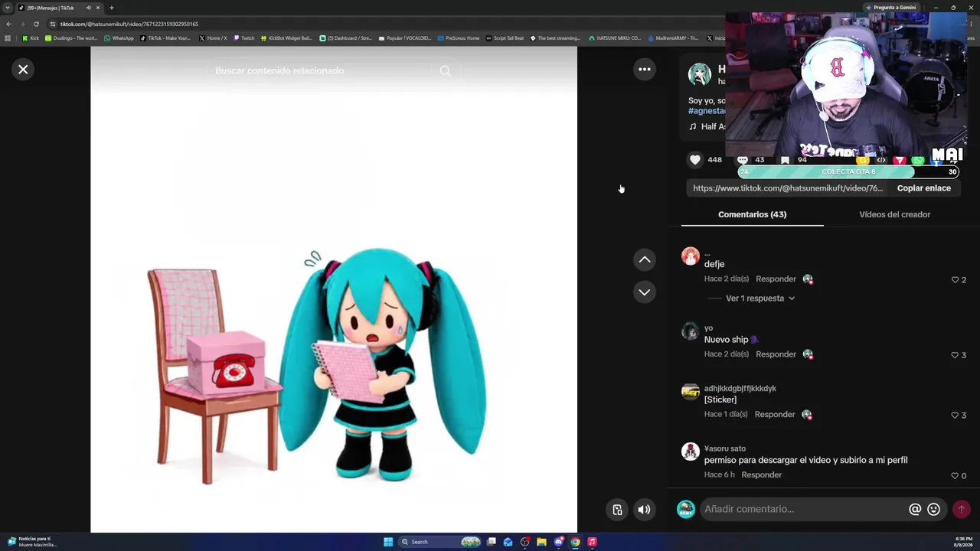
Task: Open File Explorer from the taskbar
Action: (541, 542)
